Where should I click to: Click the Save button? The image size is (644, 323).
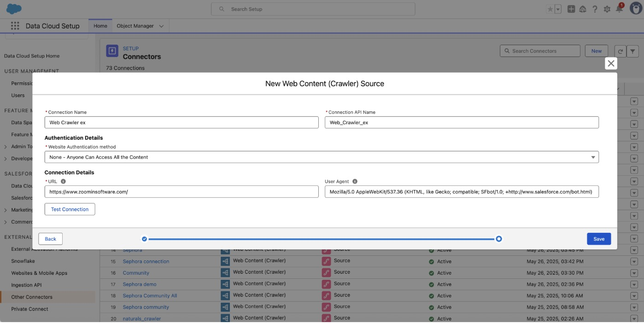click(x=599, y=239)
